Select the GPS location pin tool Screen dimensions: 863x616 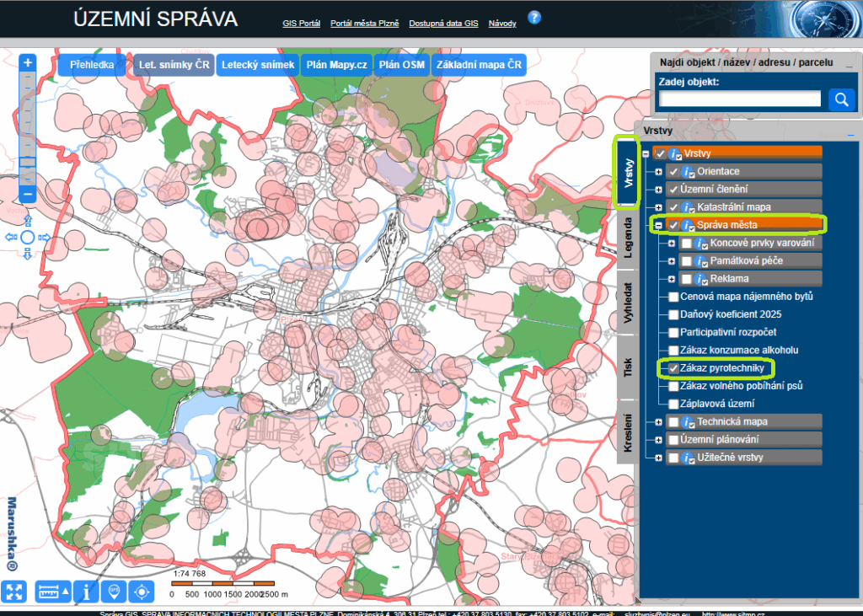[x=115, y=592]
